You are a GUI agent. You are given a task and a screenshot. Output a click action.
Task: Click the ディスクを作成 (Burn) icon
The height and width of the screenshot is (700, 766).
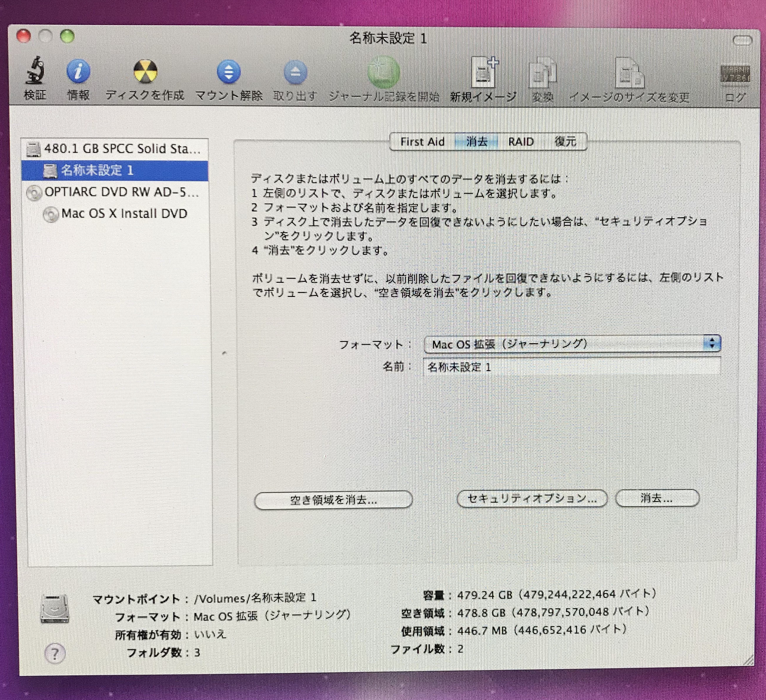tap(145, 71)
